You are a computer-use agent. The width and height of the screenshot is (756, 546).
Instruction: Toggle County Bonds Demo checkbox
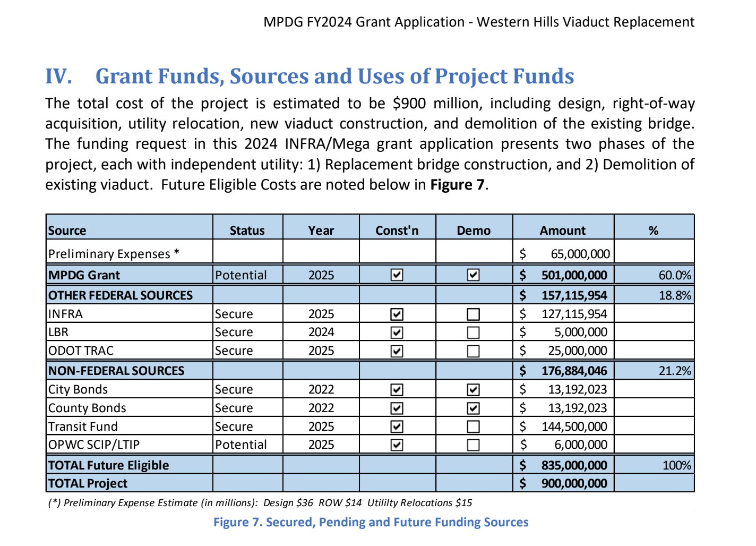coord(473,408)
